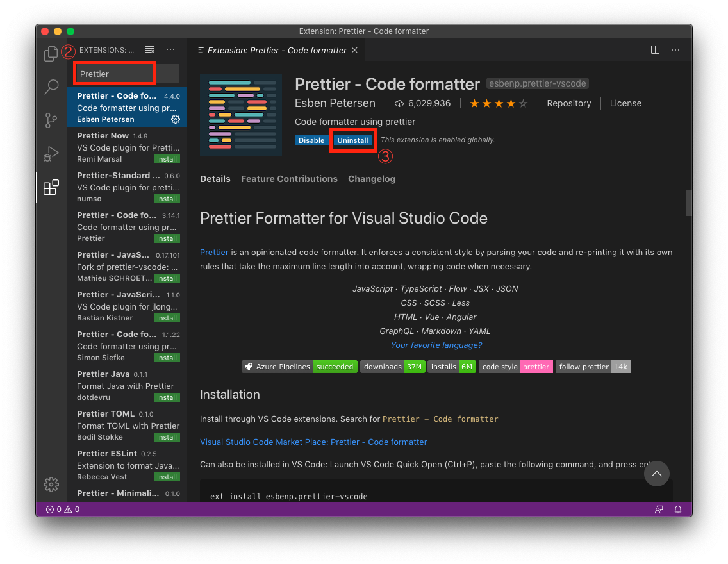Select Prettier Java list entry
Viewport: 728px width, 564px height.
tap(128, 385)
